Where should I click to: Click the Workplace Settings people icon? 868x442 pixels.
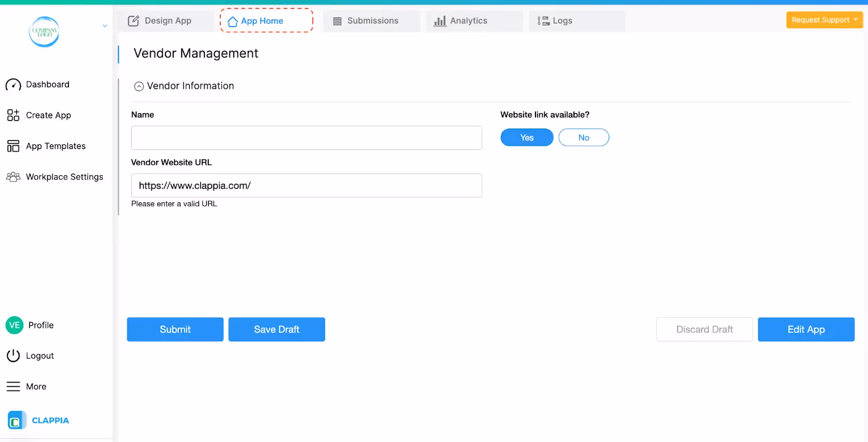[13, 177]
